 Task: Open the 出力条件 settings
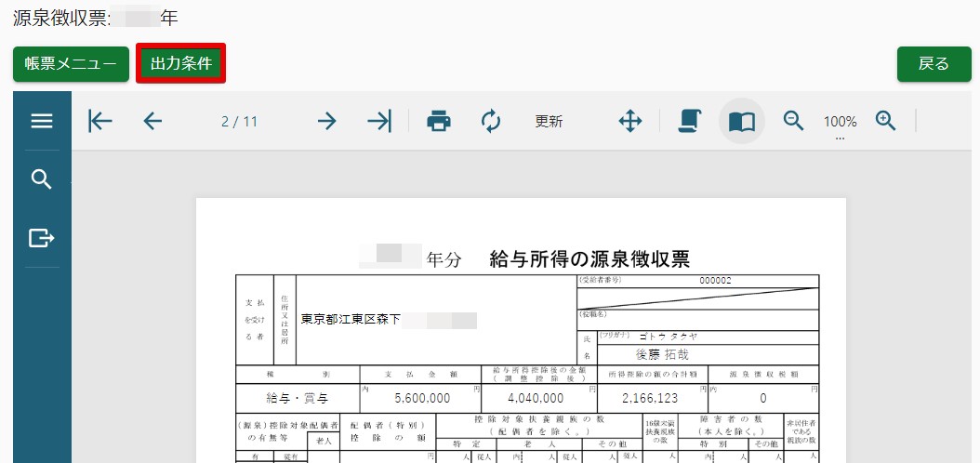point(181,64)
